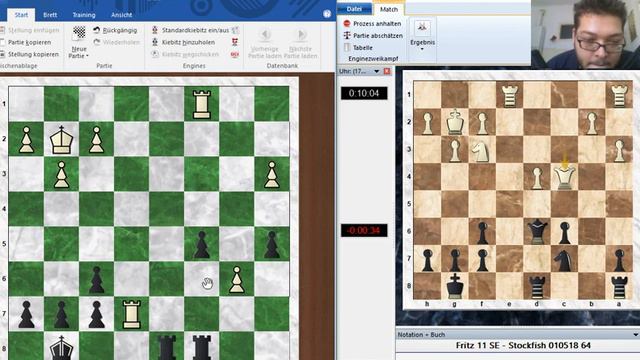Click the red clock showing -0:00:34

pyautogui.click(x=364, y=231)
